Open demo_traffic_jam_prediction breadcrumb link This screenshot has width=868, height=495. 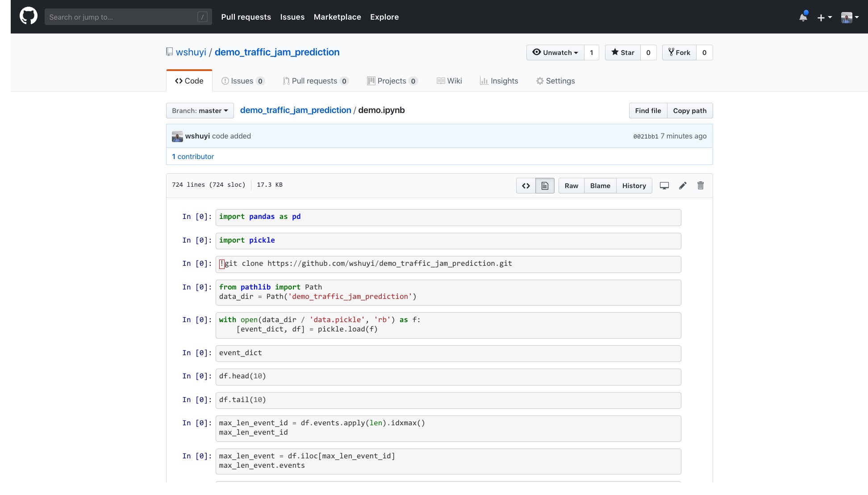[x=296, y=110]
